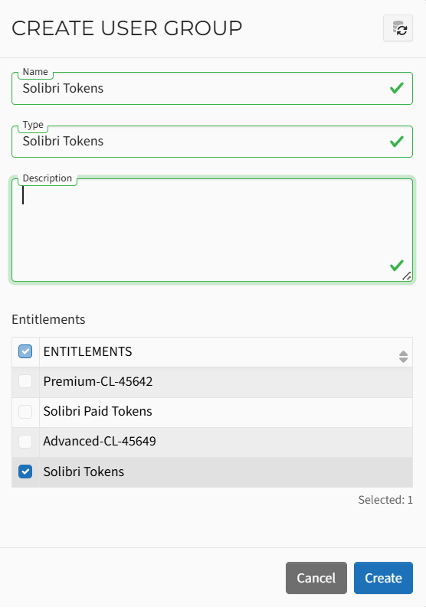Click the Advanced-CL-45649 row text
Image resolution: width=426 pixels, height=608 pixels.
tap(100, 441)
